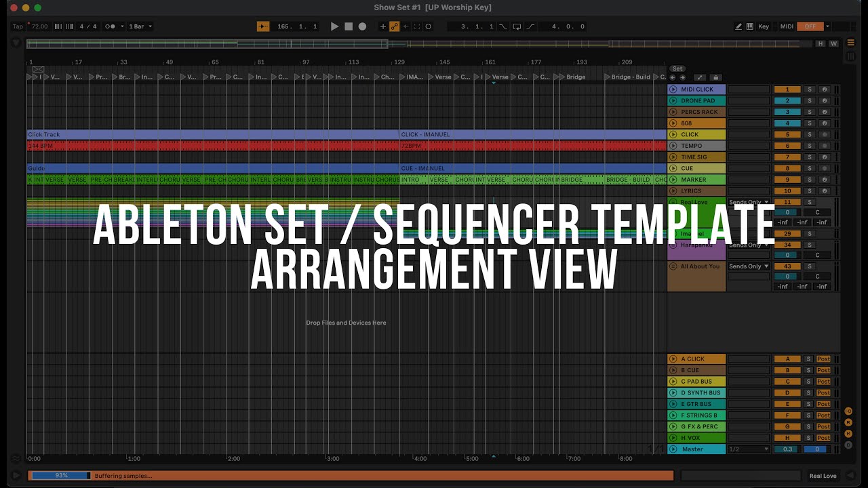
Task: Open the Master 1/2 output dropdown
Action: tap(749, 449)
